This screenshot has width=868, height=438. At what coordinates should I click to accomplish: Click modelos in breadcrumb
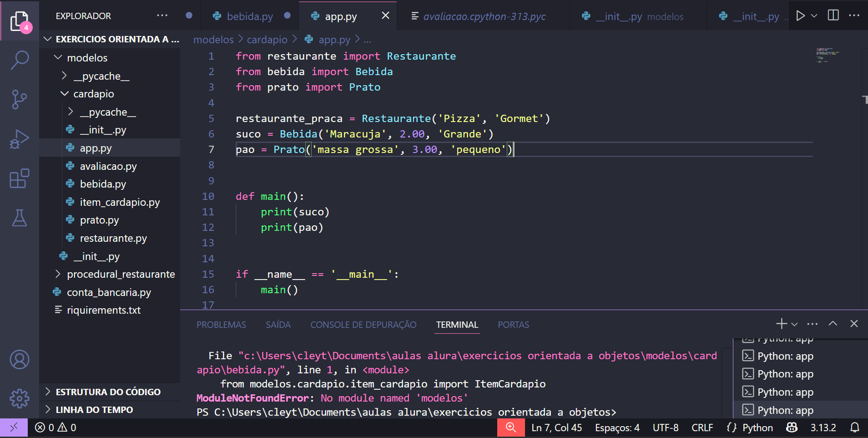(213, 40)
